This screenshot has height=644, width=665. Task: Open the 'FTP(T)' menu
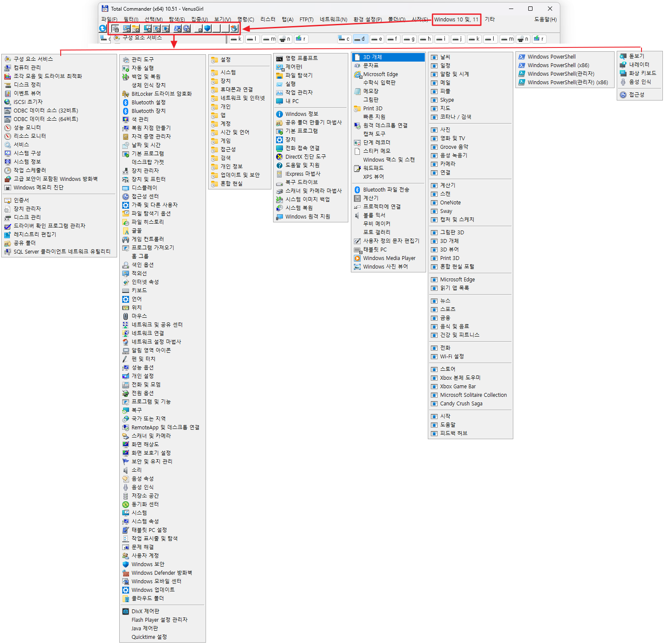[306, 20]
